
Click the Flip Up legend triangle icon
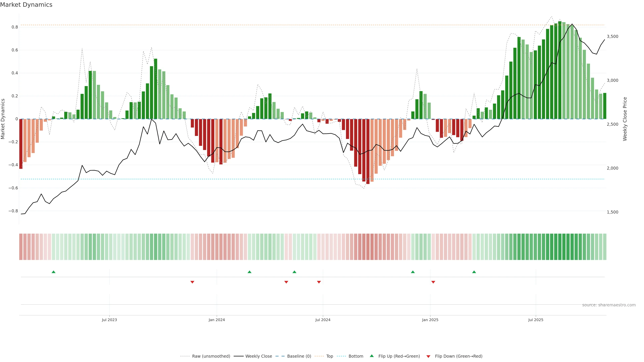pos(372,356)
